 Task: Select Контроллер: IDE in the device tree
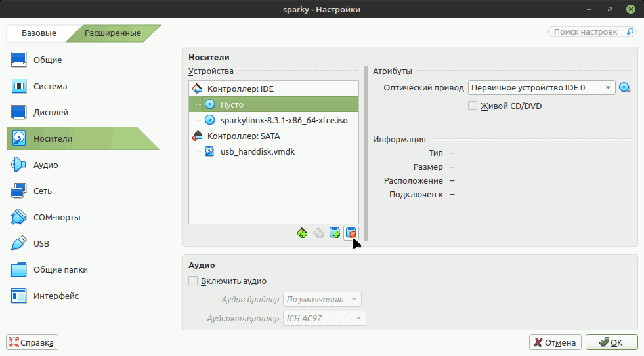[274, 89]
